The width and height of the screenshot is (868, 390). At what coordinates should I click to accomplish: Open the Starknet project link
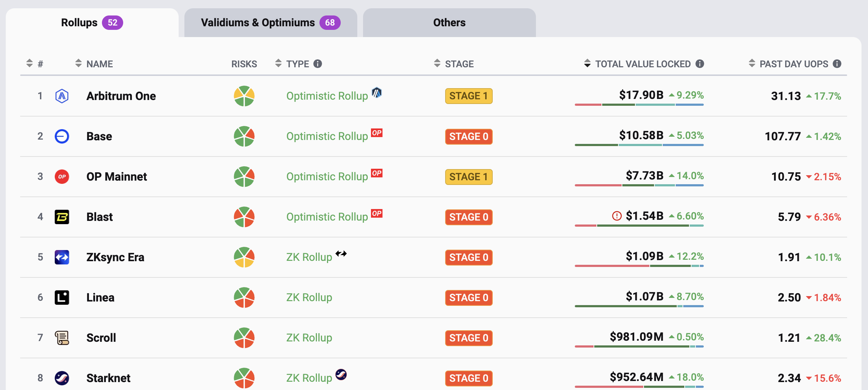[x=108, y=378]
